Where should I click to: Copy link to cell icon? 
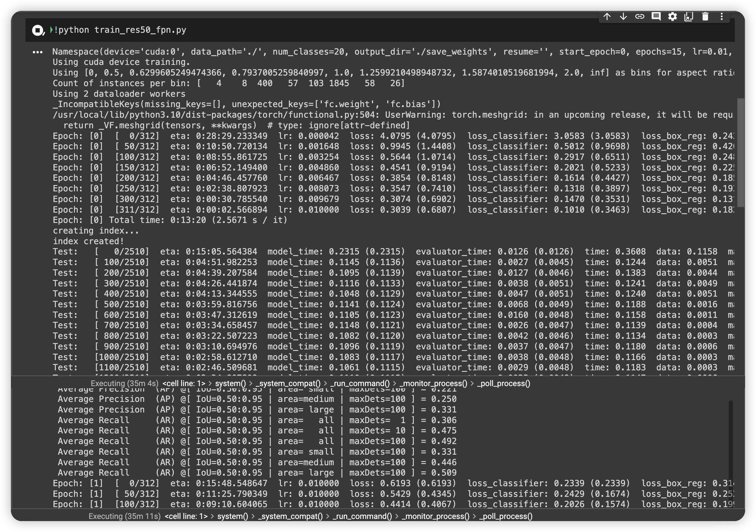pyautogui.click(x=640, y=16)
